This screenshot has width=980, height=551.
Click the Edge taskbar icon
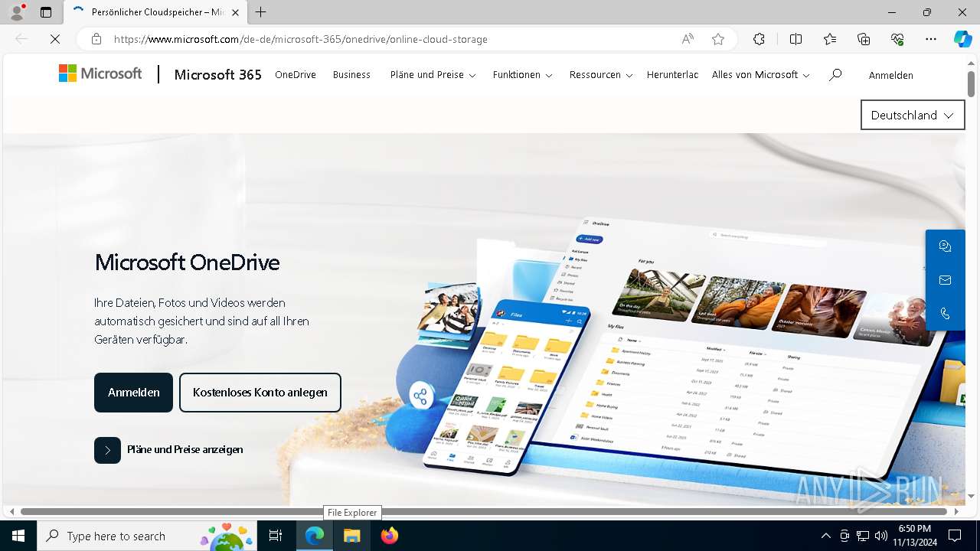[x=315, y=536]
